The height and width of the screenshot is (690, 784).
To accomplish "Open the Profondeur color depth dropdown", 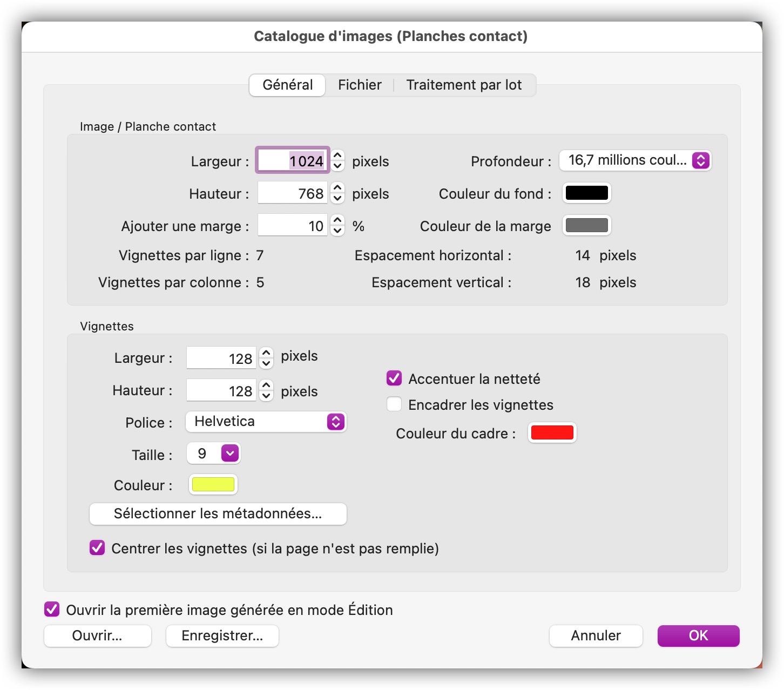I will [635, 160].
